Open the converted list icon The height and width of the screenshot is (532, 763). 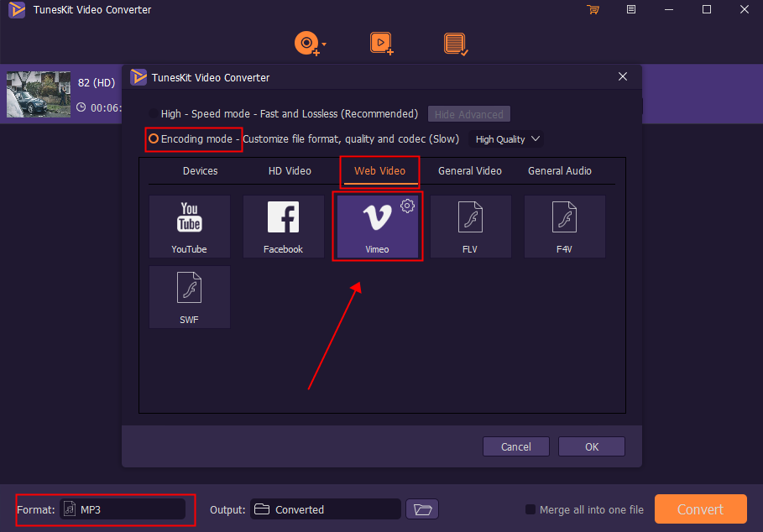click(456, 44)
